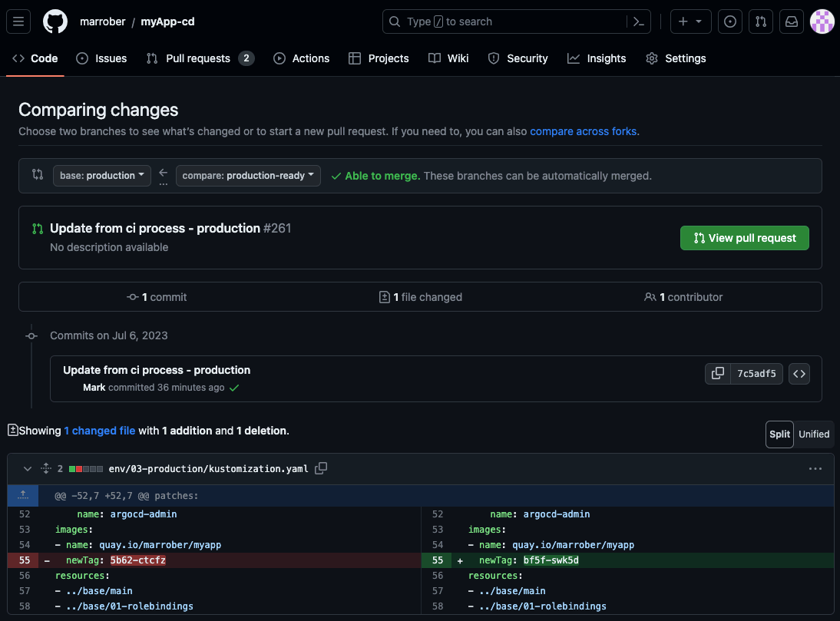The image size is (840, 621).
Task: Select the Split diff view
Action: pos(779,434)
